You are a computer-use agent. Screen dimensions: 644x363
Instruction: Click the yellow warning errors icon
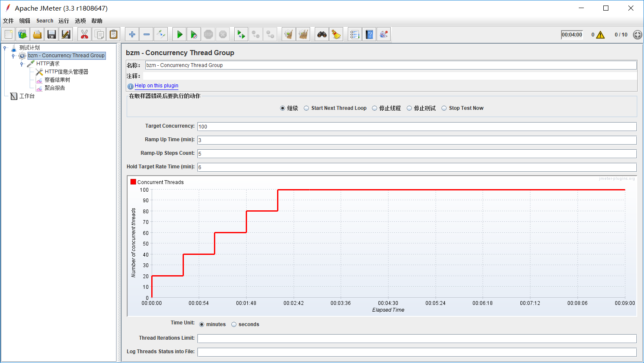click(600, 35)
